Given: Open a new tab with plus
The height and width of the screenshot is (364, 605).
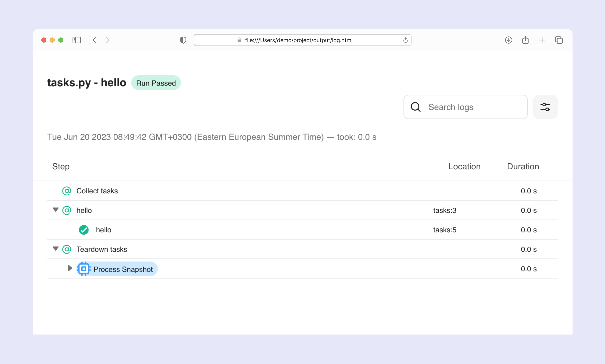Looking at the screenshot, I should 542,40.
